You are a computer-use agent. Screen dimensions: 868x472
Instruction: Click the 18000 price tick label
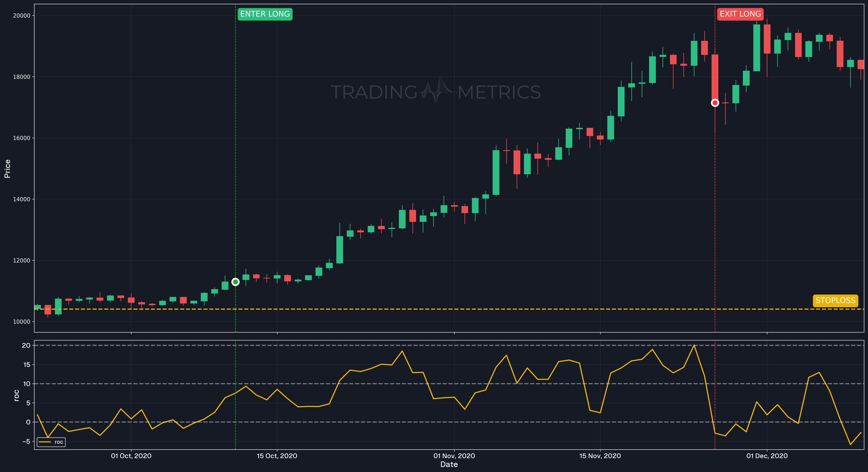point(22,77)
